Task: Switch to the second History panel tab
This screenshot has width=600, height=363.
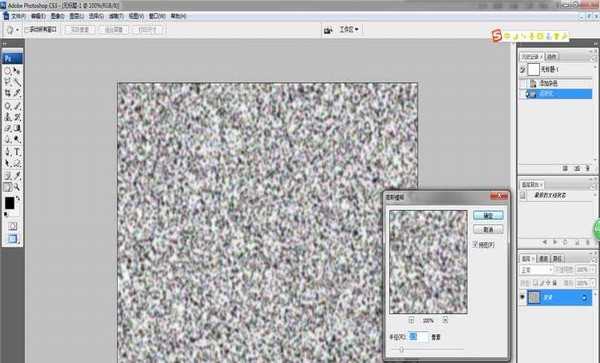Action: [551, 57]
